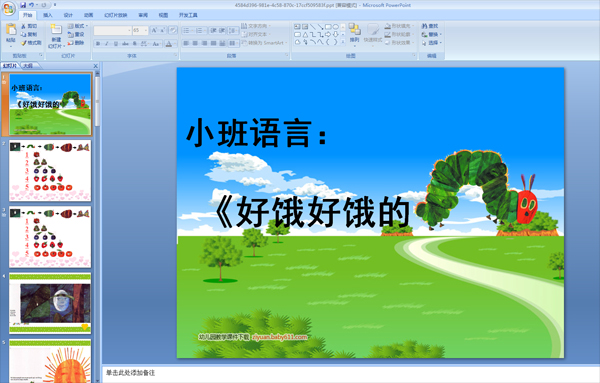Viewport: 600px width, 383px height.
Task: Click the New Slide icon
Action: [56, 30]
